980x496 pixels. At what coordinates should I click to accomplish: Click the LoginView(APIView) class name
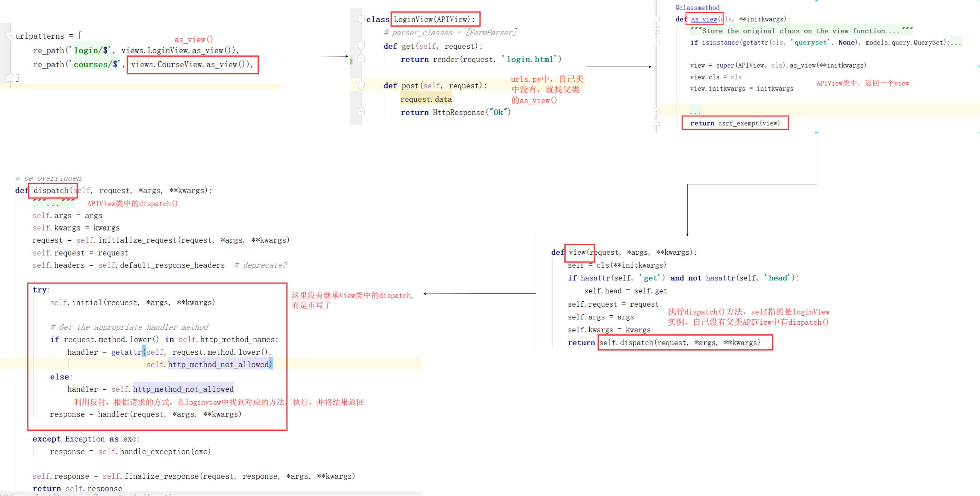tap(434, 19)
